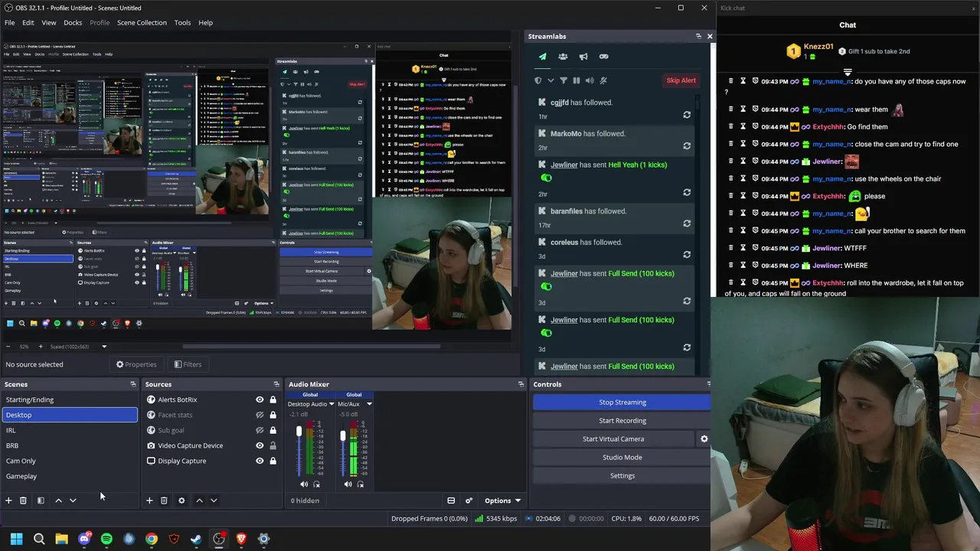Click the filter funnel icon in Streamlabs
The width and height of the screenshot is (980, 551).
pyautogui.click(x=563, y=80)
